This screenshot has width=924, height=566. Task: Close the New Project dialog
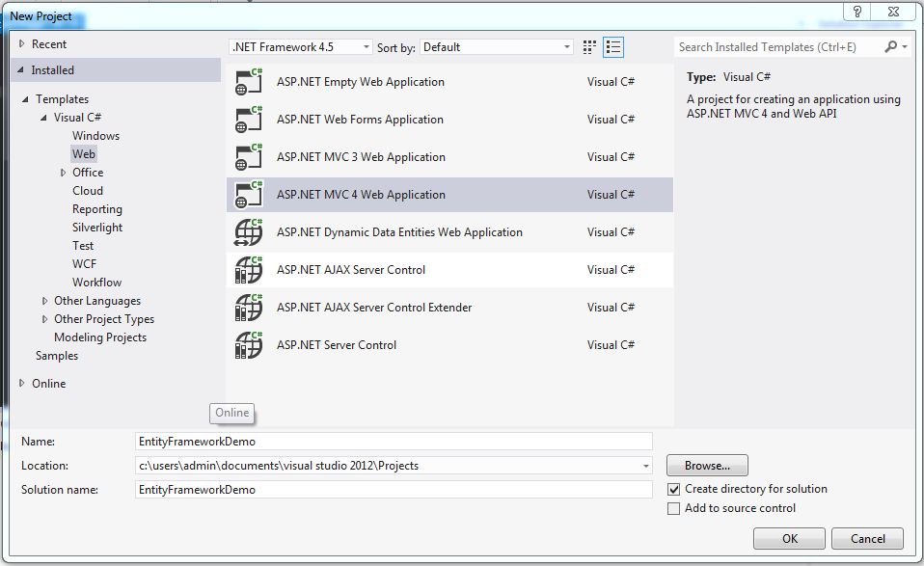click(x=893, y=12)
